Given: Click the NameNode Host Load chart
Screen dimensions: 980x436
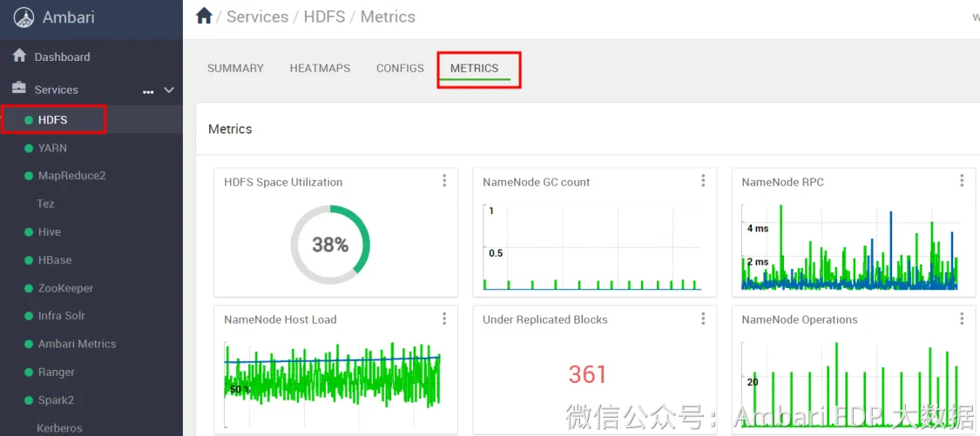Looking at the screenshot, I should pos(333,383).
